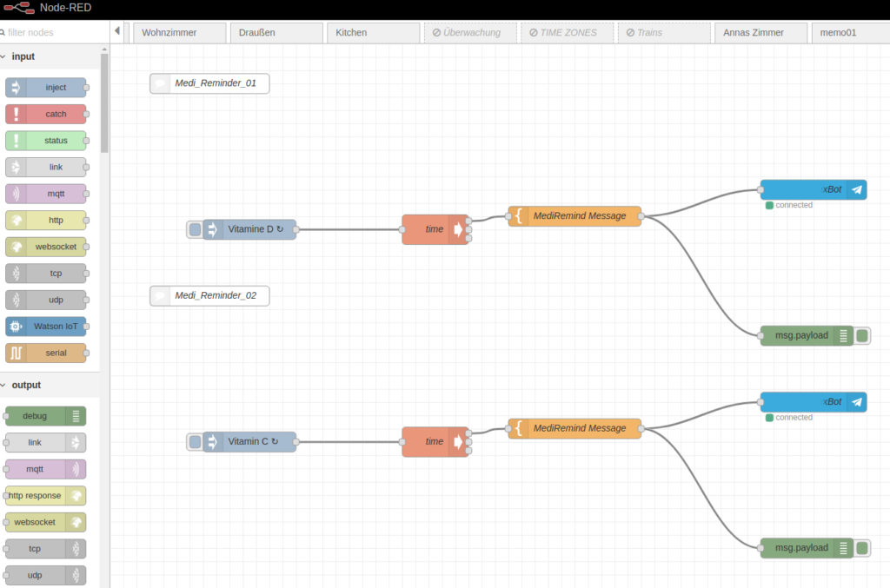This screenshot has height=588, width=890.
Task: Trigger the Vitamine D inject button
Action: point(195,229)
